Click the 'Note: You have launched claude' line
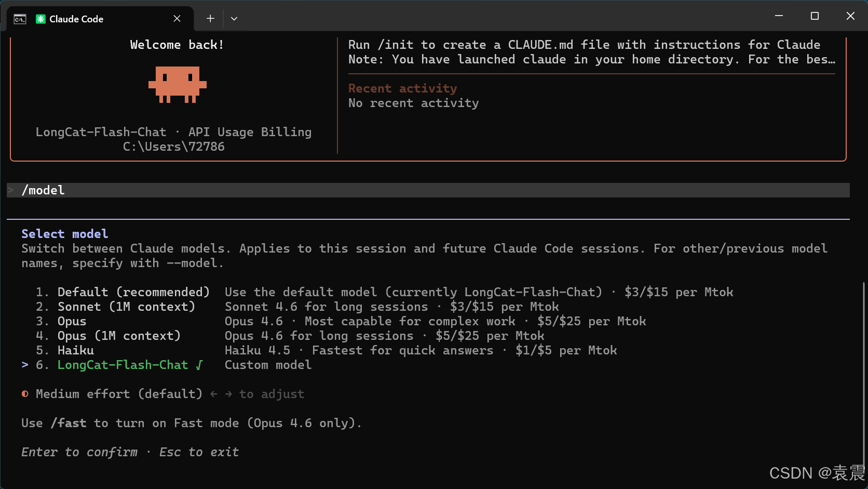 [592, 59]
